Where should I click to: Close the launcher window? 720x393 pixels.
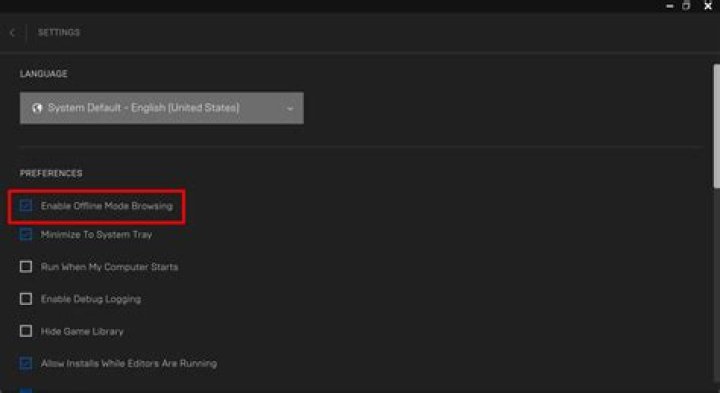pyautogui.click(x=708, y=6)
